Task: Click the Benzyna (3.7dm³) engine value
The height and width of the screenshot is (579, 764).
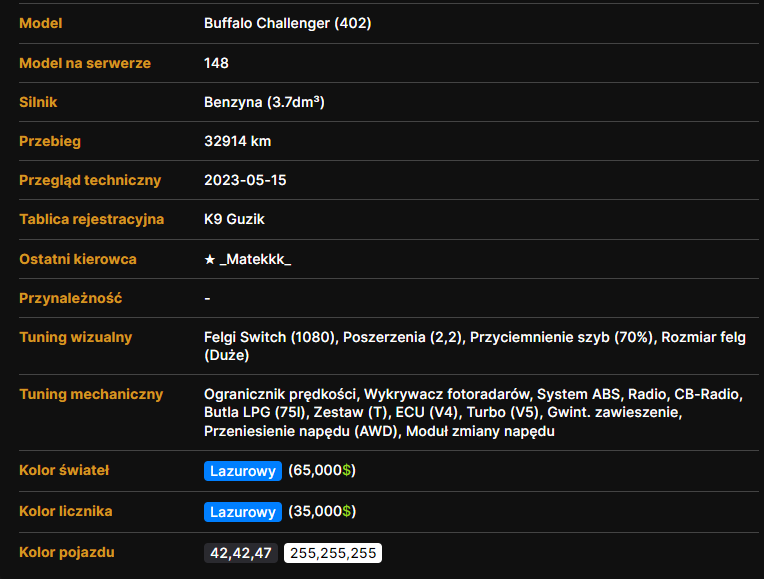Action: pos(264,102)
